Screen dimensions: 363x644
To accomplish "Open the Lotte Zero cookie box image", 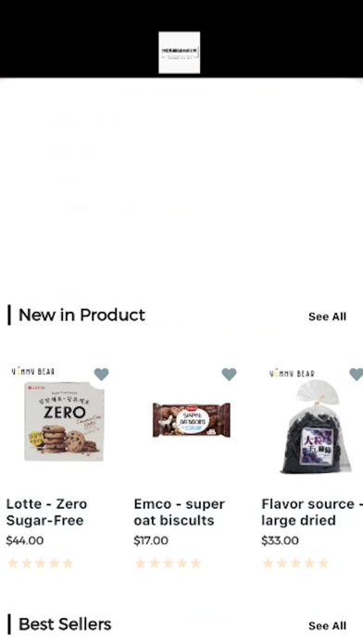I will click(64, 421).
